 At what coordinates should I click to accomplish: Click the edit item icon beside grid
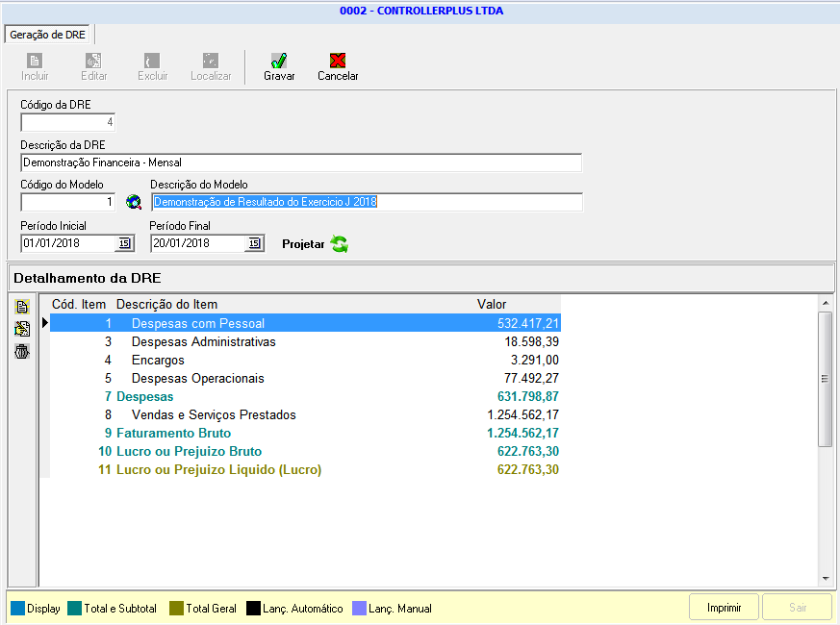[x=22, y=329]
